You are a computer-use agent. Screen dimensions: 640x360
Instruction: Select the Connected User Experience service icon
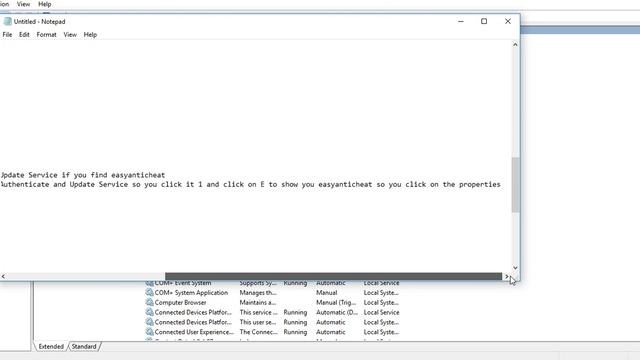click(149, 332)
